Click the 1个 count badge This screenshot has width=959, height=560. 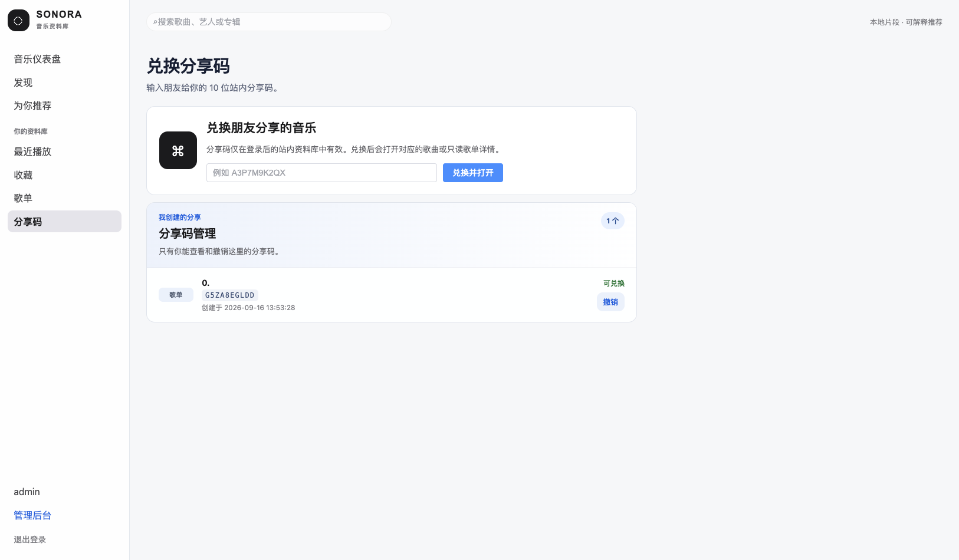(x=613, y=221)
